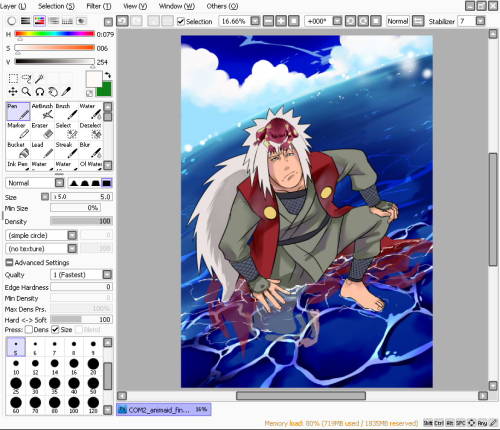Activate the rectangular selection tool

click(13, 79)
